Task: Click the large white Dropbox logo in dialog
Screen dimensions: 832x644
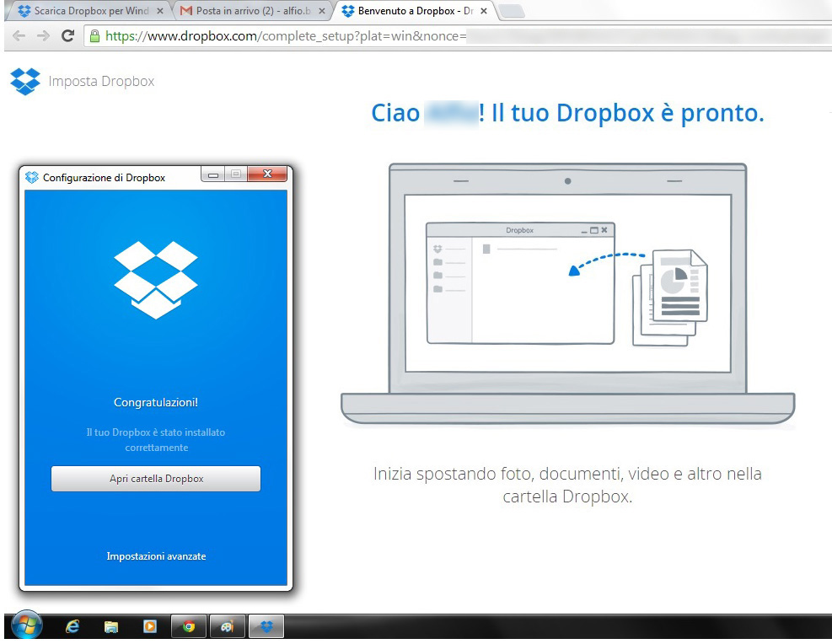Action: point(155,280)
